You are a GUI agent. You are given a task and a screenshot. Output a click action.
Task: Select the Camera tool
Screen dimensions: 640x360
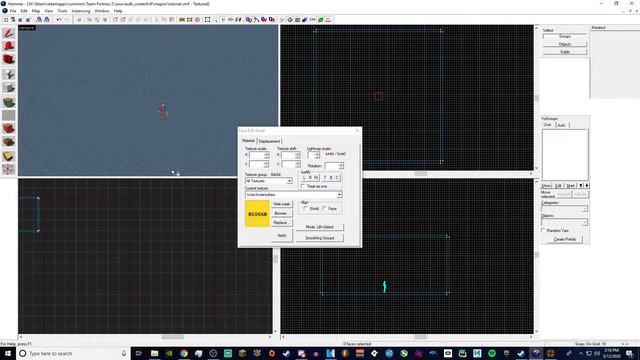pos(9,60)
